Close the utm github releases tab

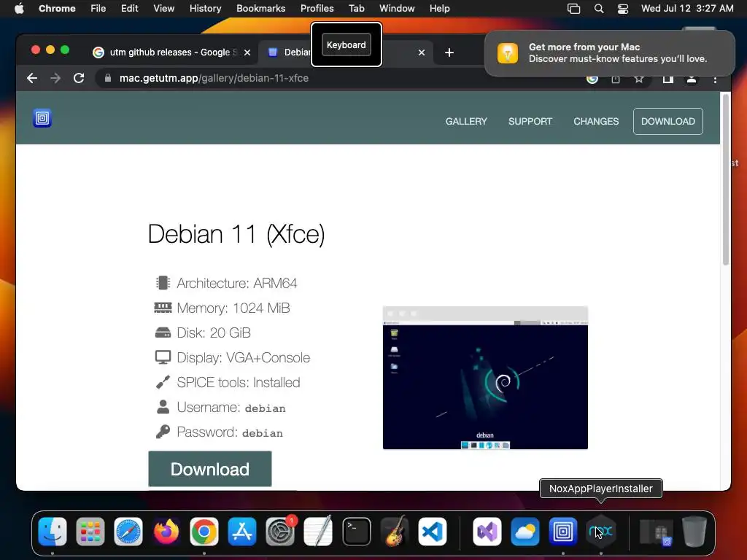pyautogui.click(x=247, y=52)
